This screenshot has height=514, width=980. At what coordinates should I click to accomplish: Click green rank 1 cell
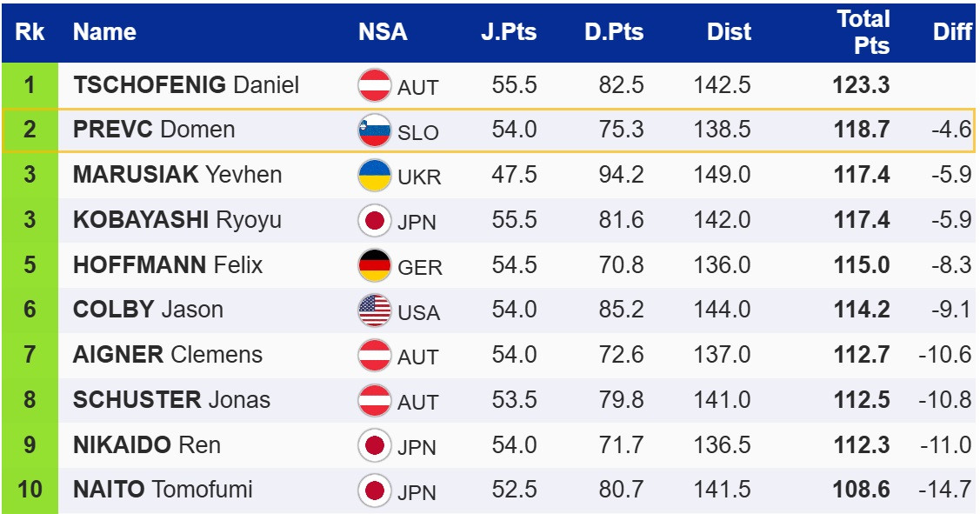point(30,85)
